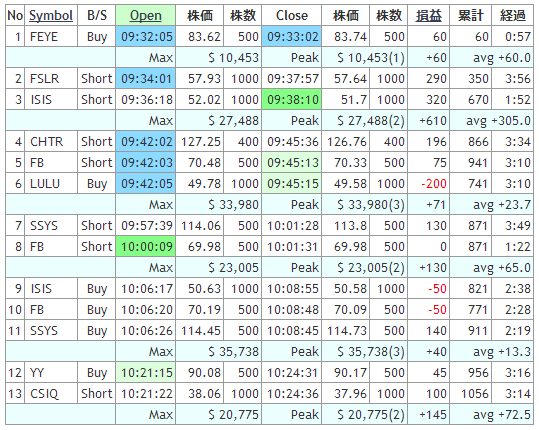Image resolution: width=539 pixels, height=430 pixels.
Task: Select cumulative total 941
Action: click(478, 163)
